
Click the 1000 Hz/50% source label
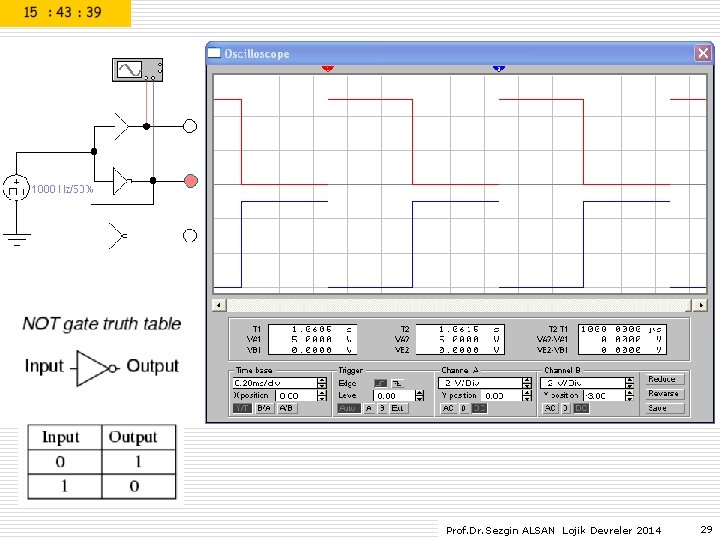coord(62,189)
